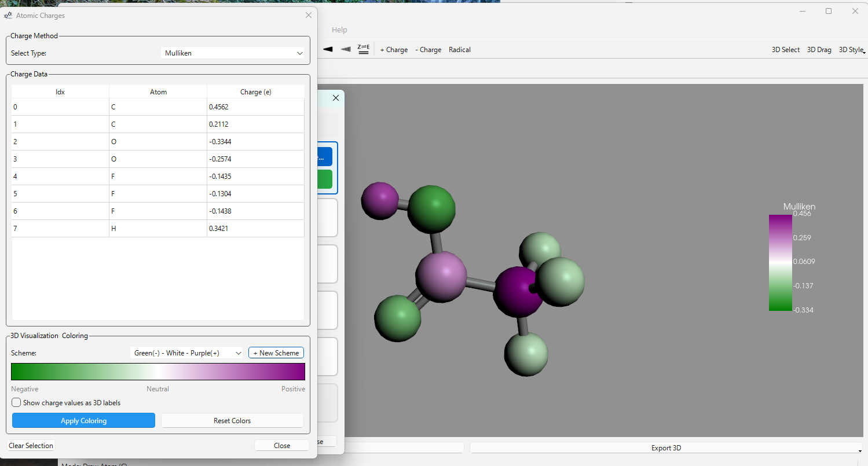Close the panel behind the Atomic Charges dialog
Screen dimensions: 868x466
(336, 98)
